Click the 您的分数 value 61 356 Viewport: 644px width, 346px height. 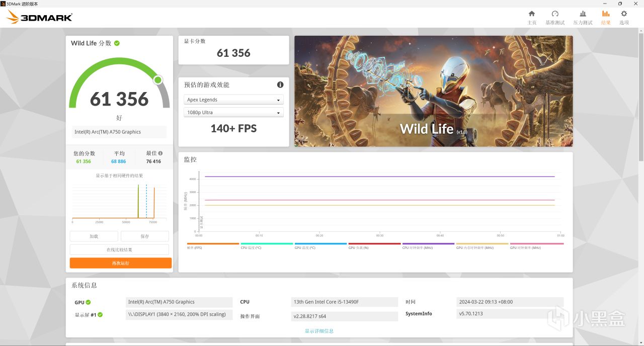pos(84,161)
